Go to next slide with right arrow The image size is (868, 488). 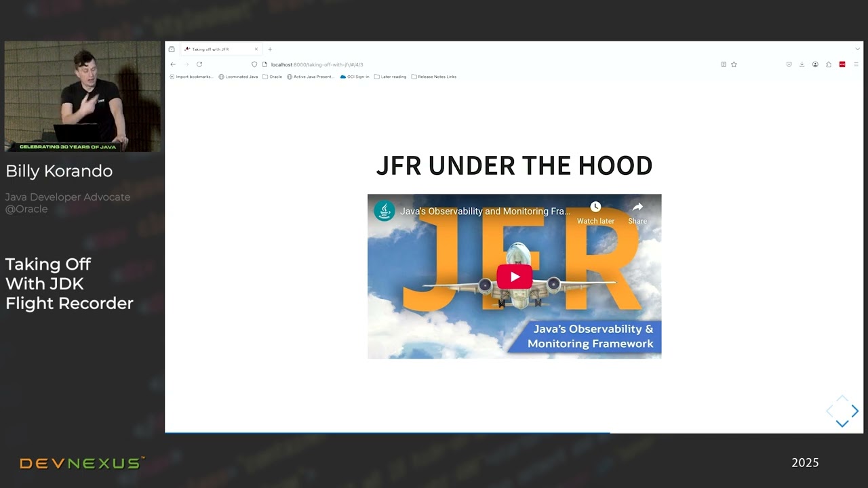(855, 411)
